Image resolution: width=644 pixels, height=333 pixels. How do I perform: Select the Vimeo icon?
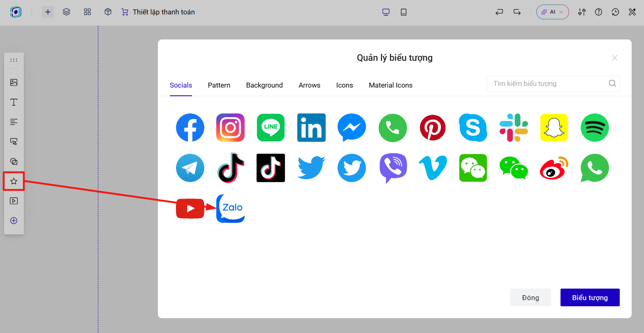(433, 168)
